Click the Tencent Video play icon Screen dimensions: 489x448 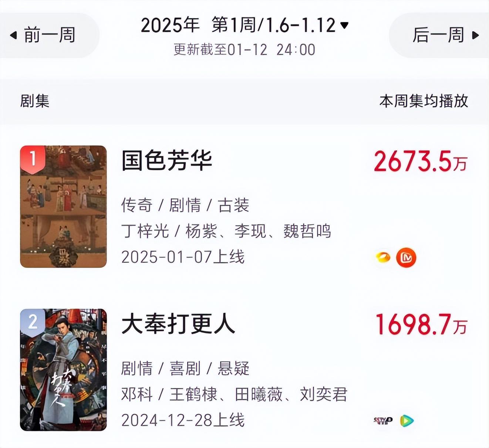click(407, 421)
